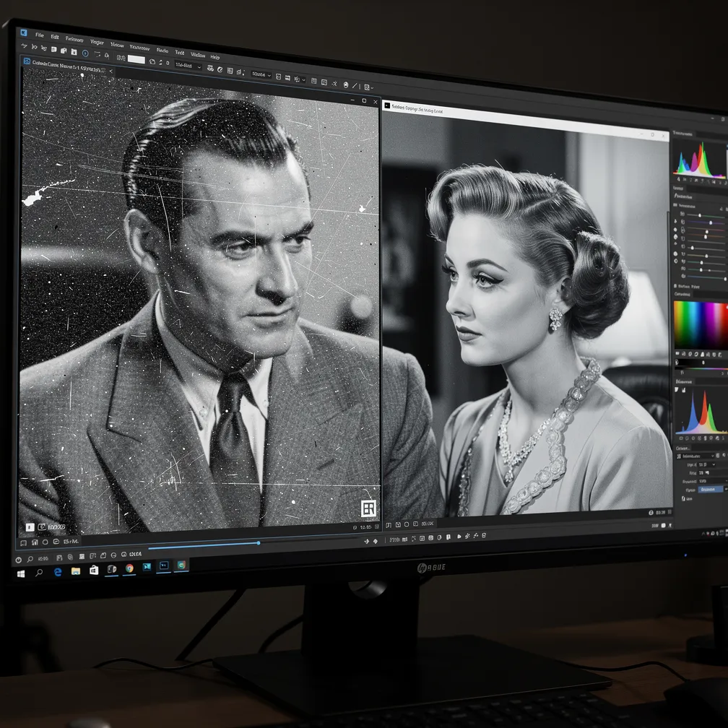Click the diagonal line tool icon in the toolbar
The image size is (728, 728).
[355, 86]
